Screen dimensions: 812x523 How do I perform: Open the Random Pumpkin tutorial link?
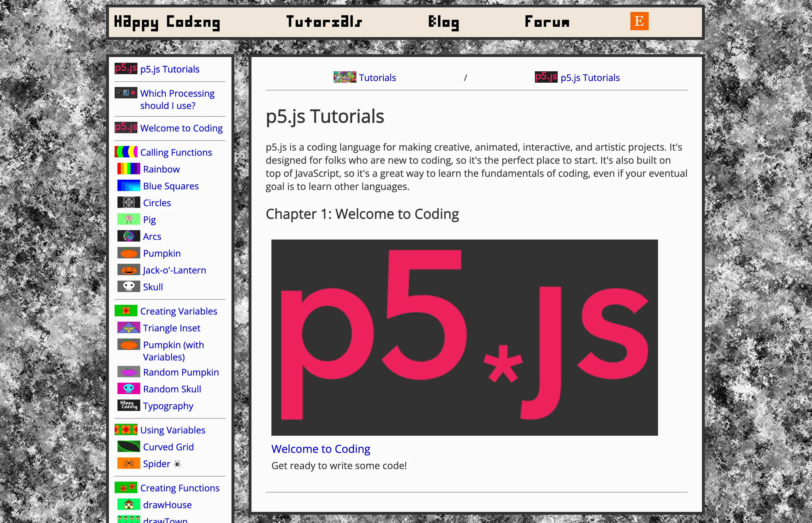(x=180, y=372)
